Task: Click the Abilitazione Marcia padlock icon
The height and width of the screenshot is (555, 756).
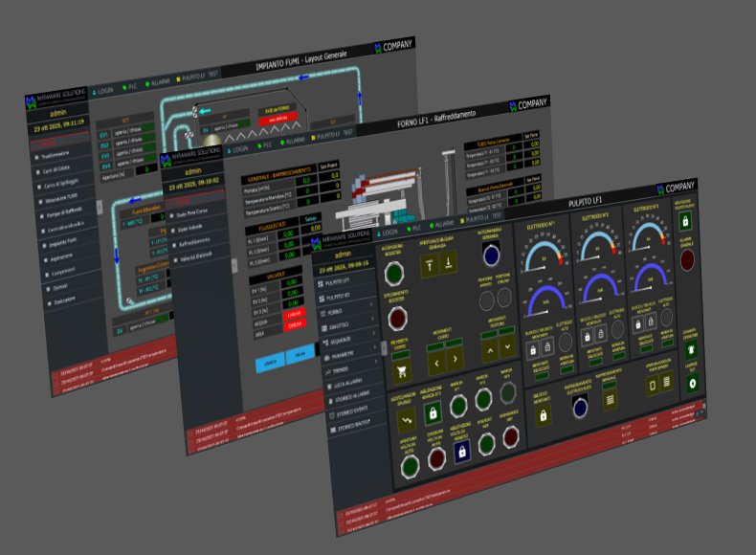Action: (432, 412)
